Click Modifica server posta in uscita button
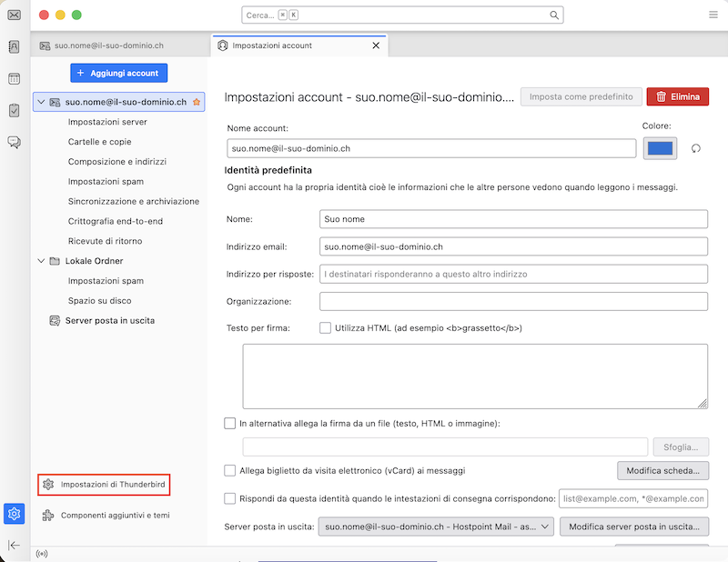 pyautogui.click(x=634, y=527)
